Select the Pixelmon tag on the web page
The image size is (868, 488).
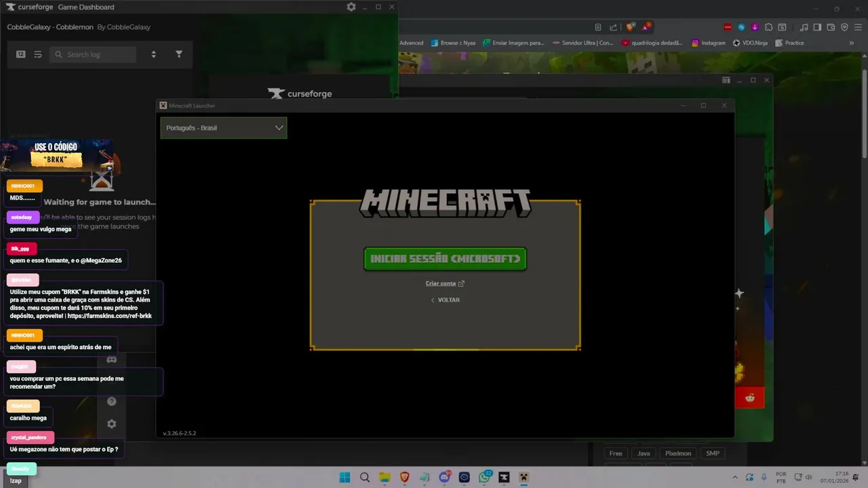click(x=678, y=453)
